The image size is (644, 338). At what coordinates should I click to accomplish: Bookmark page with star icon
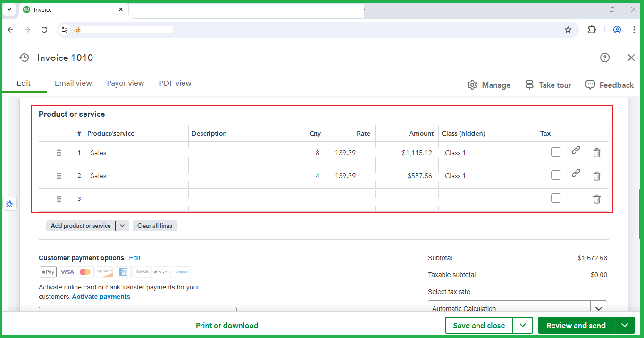tap(568, 30)
